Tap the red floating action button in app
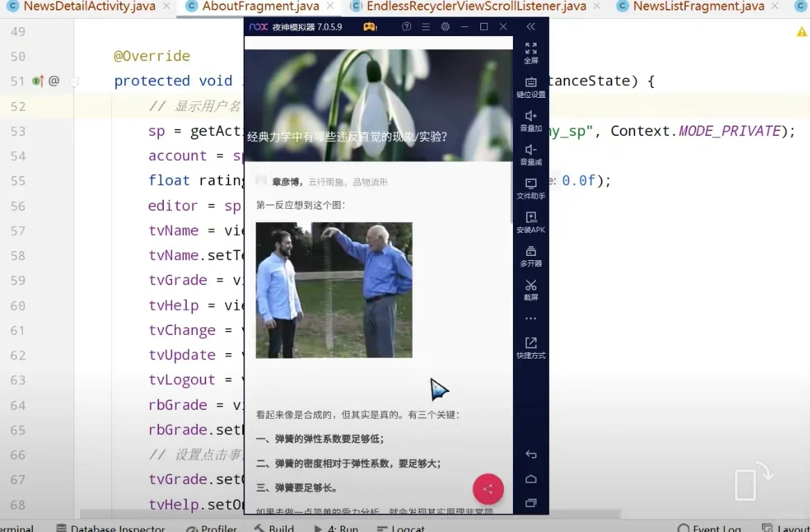This screenshot has height=532, width=810. tap(488, 489)
